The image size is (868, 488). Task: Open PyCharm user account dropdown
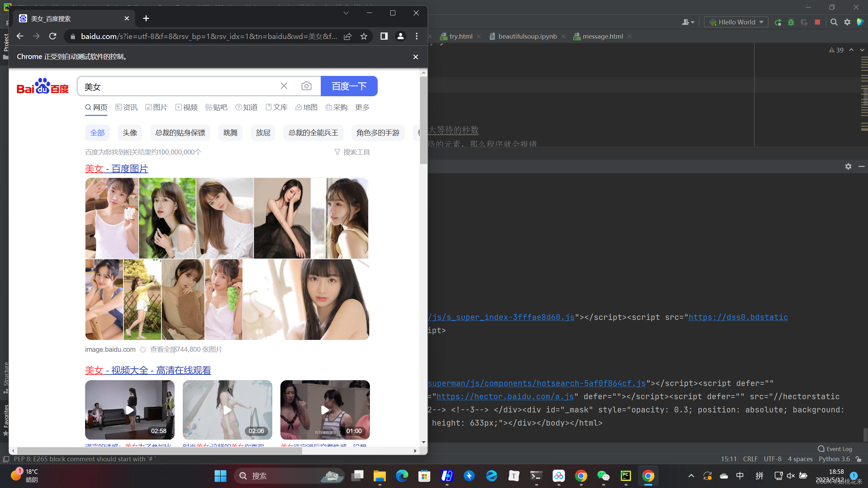[x=688, y=22]
